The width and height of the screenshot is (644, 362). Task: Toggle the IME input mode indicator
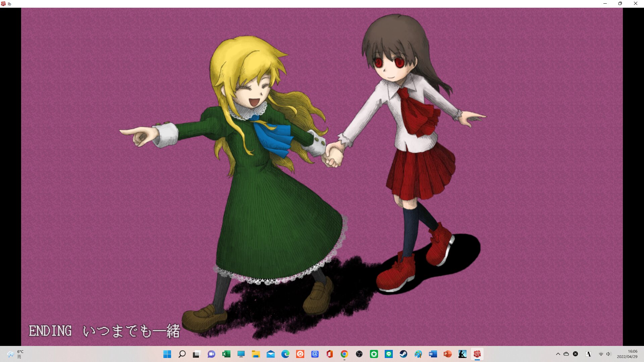coord(588,354)
